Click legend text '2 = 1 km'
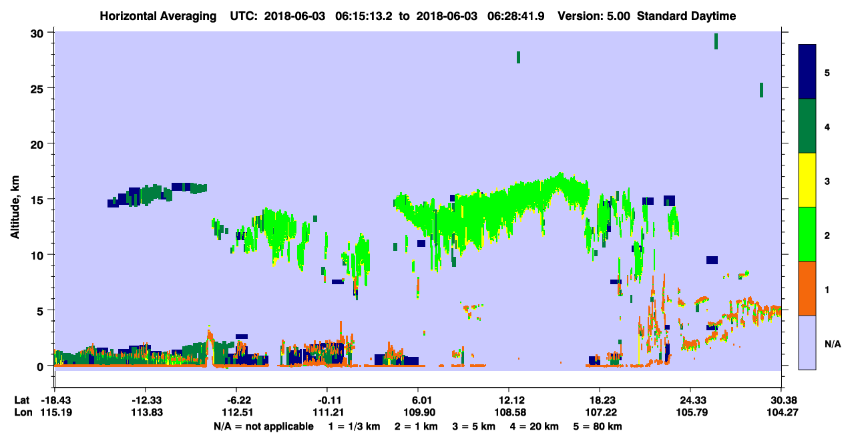The height and width of the screenshot is (445, 868). (417, 426)
